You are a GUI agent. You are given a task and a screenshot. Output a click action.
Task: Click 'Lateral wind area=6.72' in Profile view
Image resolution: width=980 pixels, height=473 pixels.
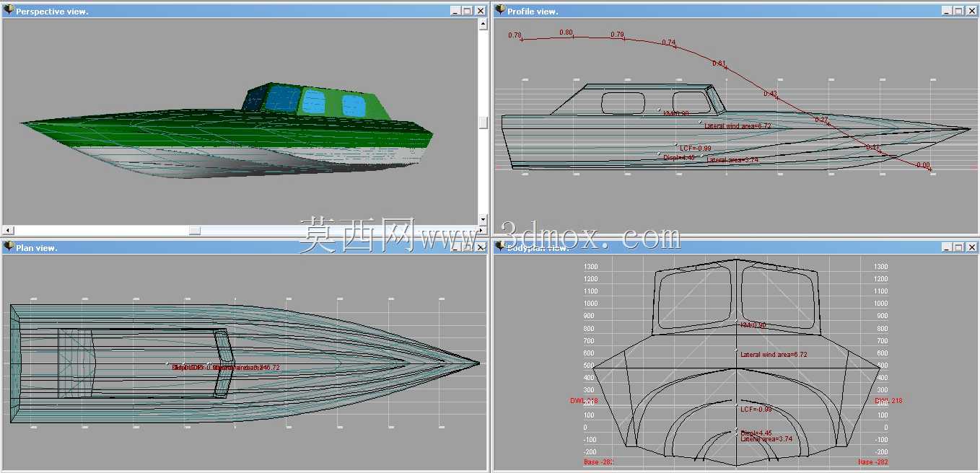[x=738, y=125]
